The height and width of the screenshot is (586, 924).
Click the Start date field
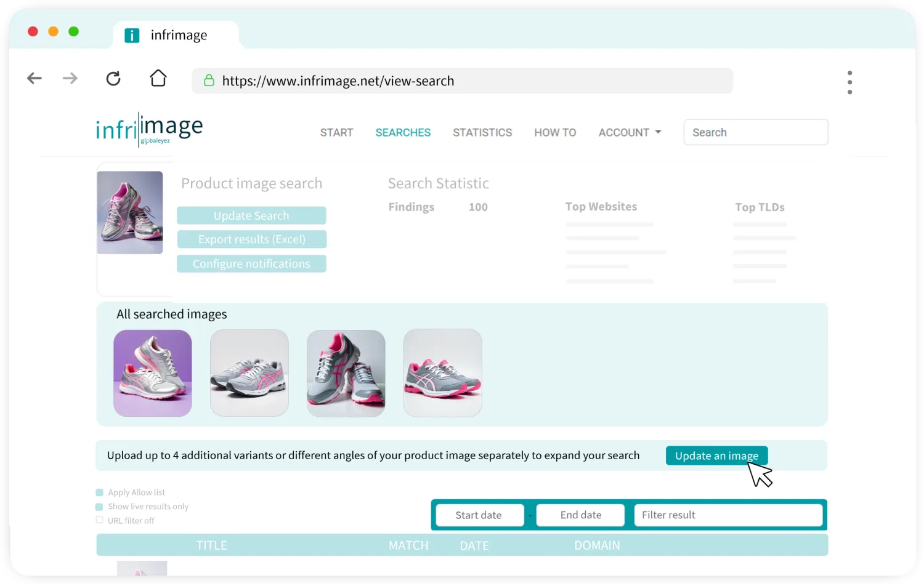479,515
